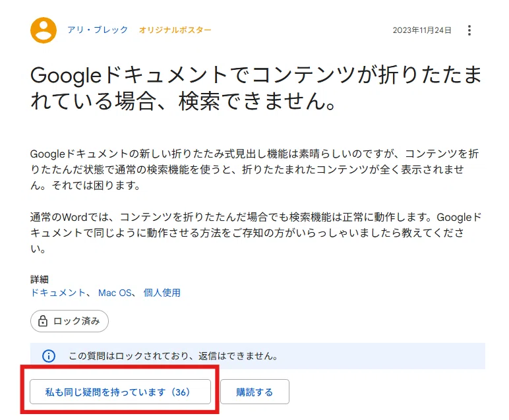Click the paragraph starting 通常のWordでは
Image resolution: width=509 pixels, height=420 pixels.
(256, 233)
